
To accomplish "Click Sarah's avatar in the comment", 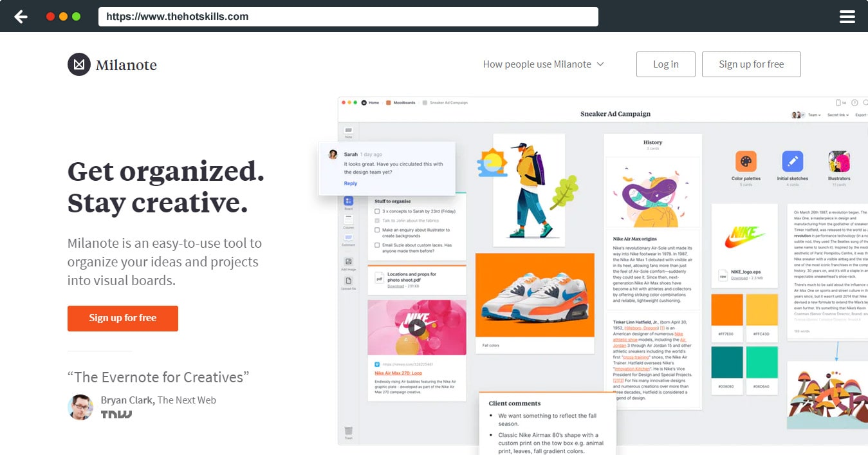I will [333, 154].
